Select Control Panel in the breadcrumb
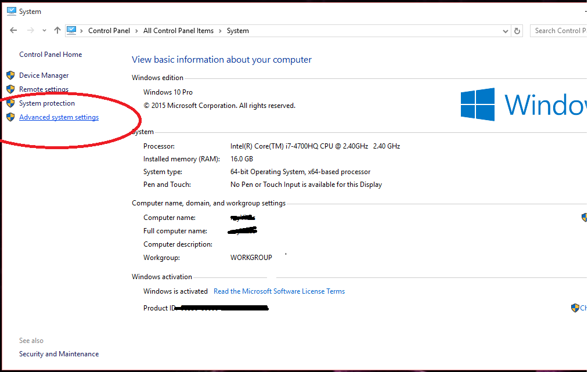This screenshot has width=588, height=372. [x=109, y=31]
